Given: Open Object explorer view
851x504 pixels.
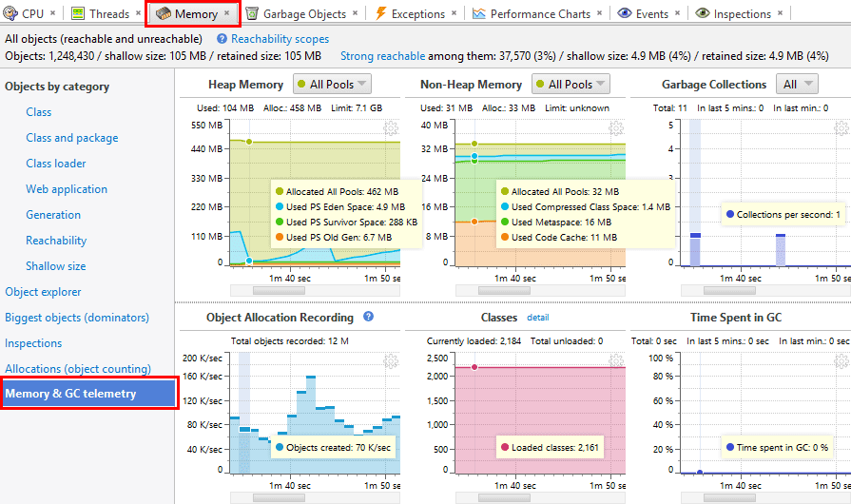Looking at the screenshot, I should coord(43,292).
